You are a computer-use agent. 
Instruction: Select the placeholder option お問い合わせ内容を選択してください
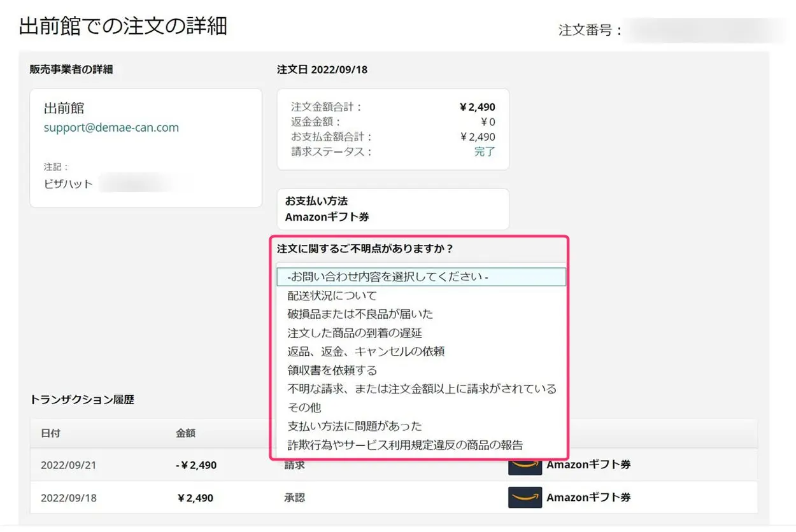pyautogui.click(x=421, y=277)
